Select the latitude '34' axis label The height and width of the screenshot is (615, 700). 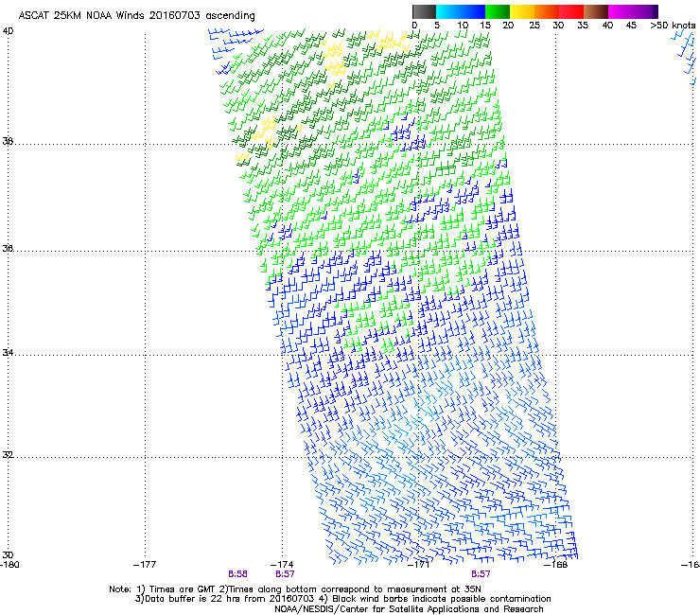point(8,352)
